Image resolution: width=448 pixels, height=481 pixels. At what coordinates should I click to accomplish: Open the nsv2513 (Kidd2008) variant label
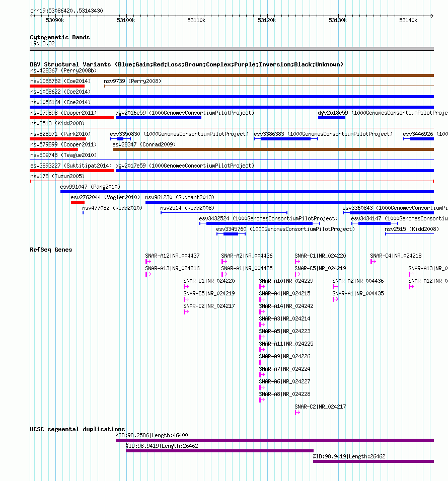coord(57,123)
